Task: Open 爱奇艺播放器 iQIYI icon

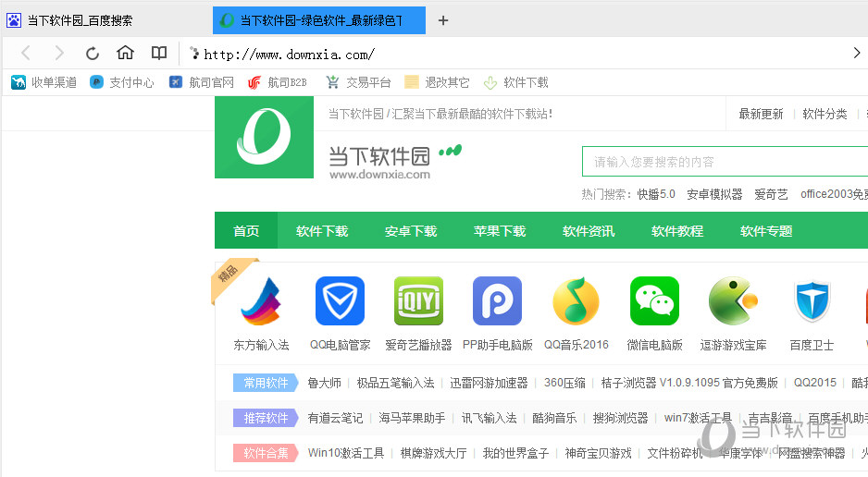Action: pos(418,301)
